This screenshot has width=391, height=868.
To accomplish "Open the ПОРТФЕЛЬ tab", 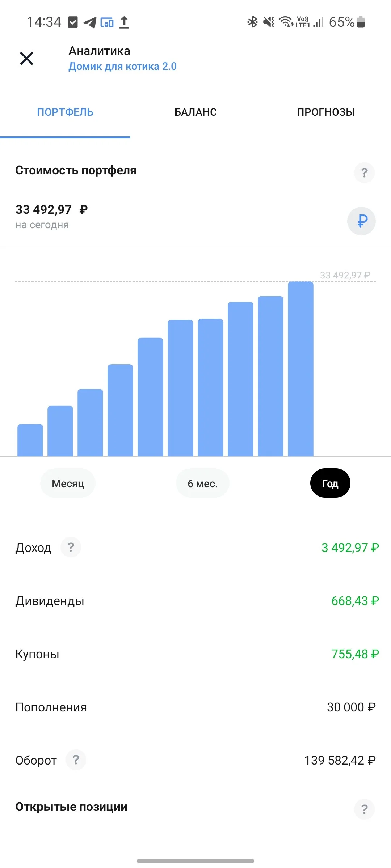I will (x=65, y=112).
